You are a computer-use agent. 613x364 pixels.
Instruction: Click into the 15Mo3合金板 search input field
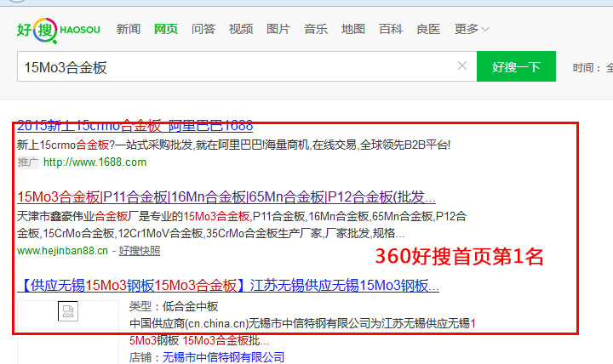238,67
